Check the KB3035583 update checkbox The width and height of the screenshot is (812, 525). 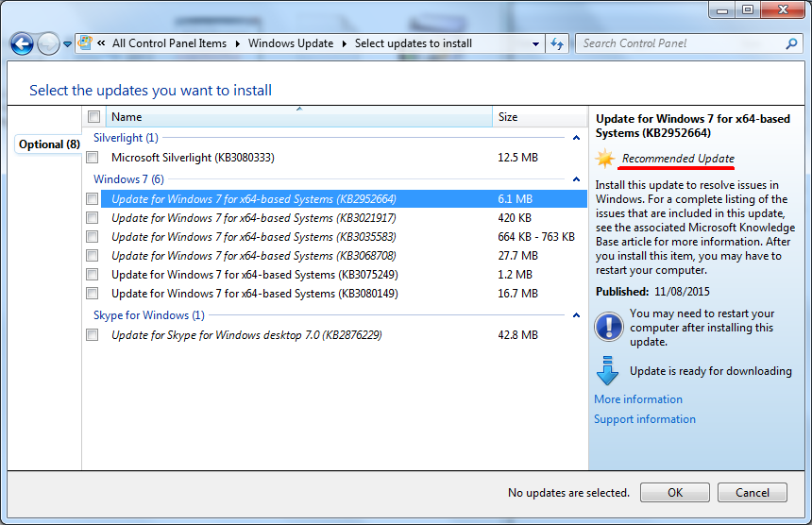(x=93, y=237)
